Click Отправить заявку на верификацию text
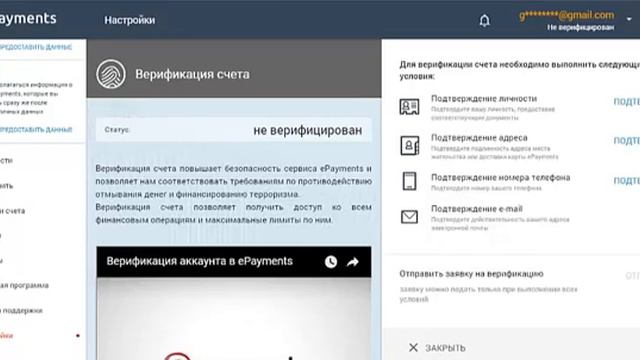The height and width of the screenshot is (360, 640). pos(471,274)
